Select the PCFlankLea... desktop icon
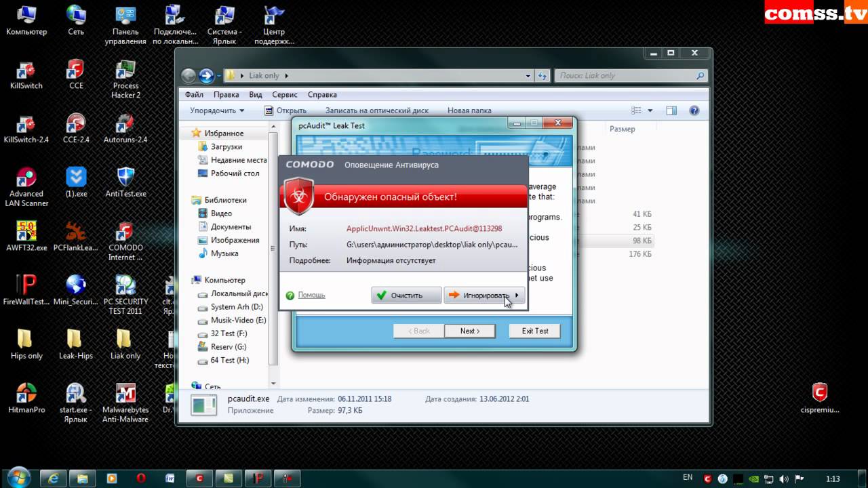868x488 pixels. [75, 237]
